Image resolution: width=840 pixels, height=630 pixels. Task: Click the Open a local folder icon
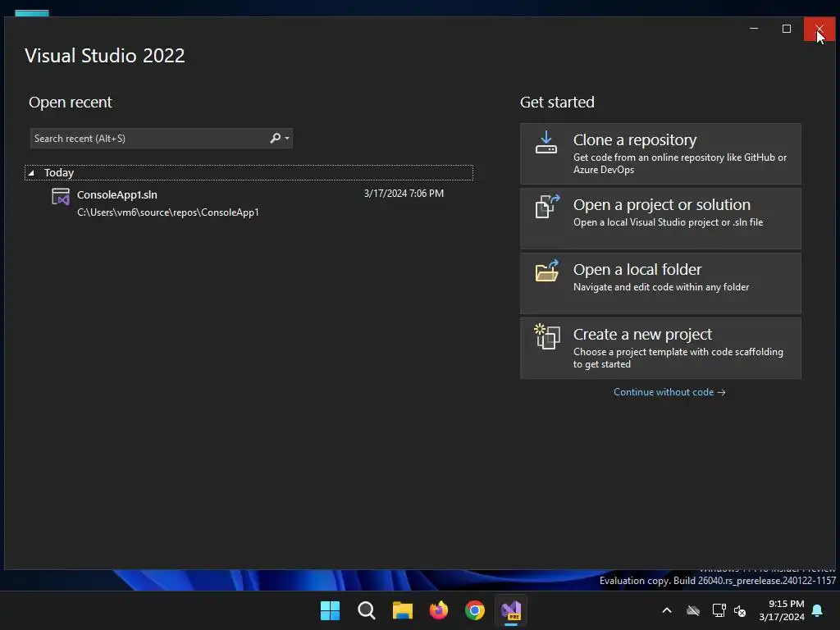[x=547, y=271]
